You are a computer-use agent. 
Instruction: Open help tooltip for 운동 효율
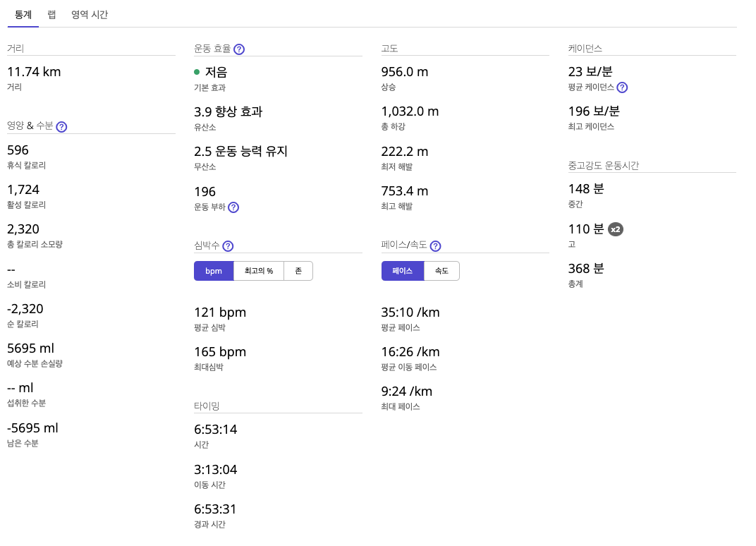[x=239, y=49]
